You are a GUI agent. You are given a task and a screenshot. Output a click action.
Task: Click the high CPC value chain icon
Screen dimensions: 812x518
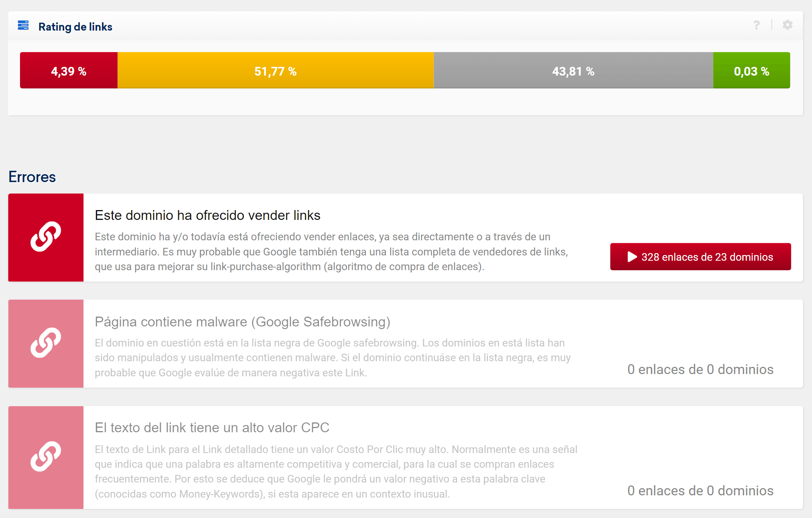point(46,457)
